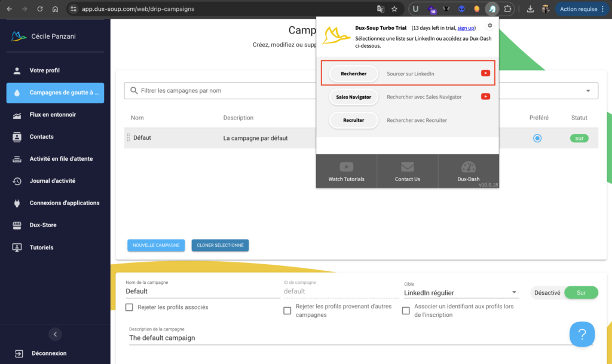Reload the page with refresh icon
The height and width of the screenshot is (364, 612).
[40, 9]
